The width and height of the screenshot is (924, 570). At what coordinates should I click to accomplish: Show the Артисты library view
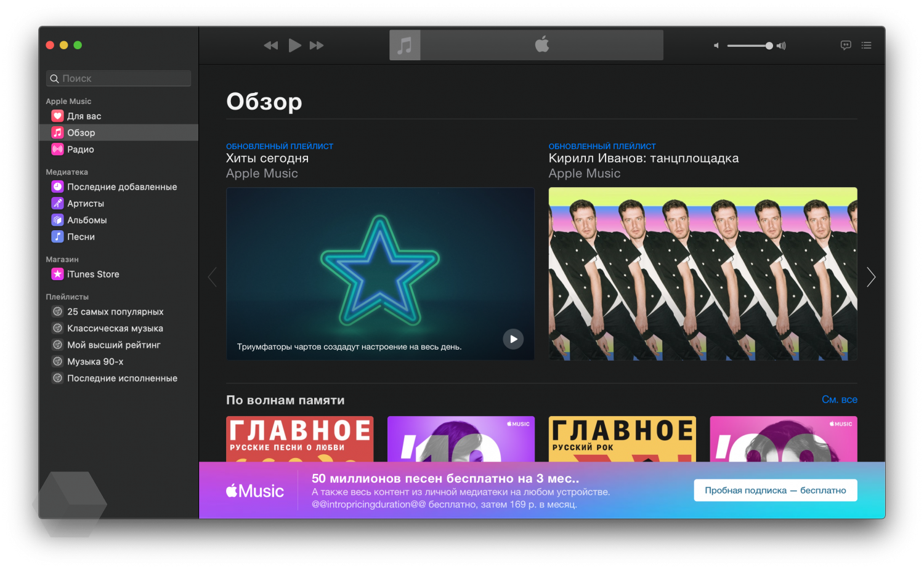coord(118,203)
